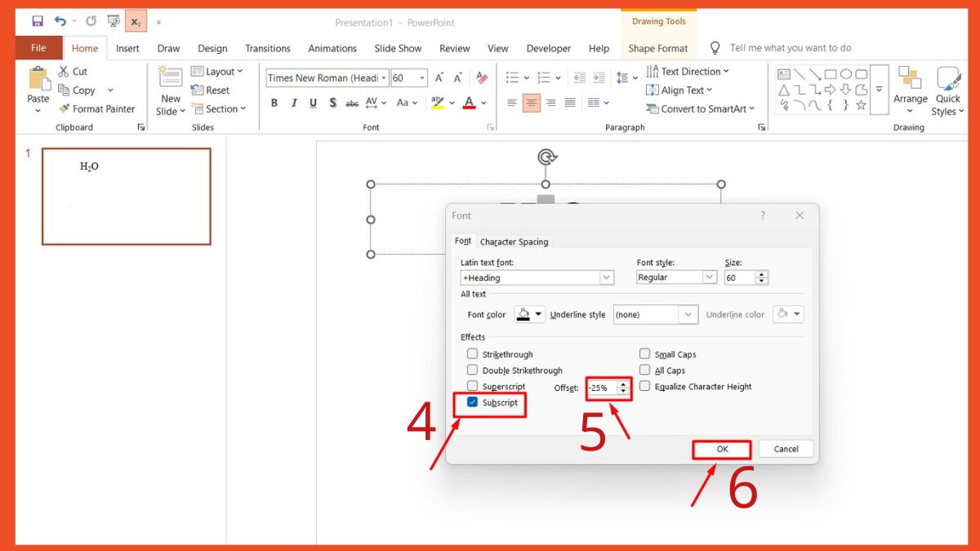Enable the Double Strikethrough checkbox
The width and height of the screenshot is (980, 551).
(x=472, y=371)
